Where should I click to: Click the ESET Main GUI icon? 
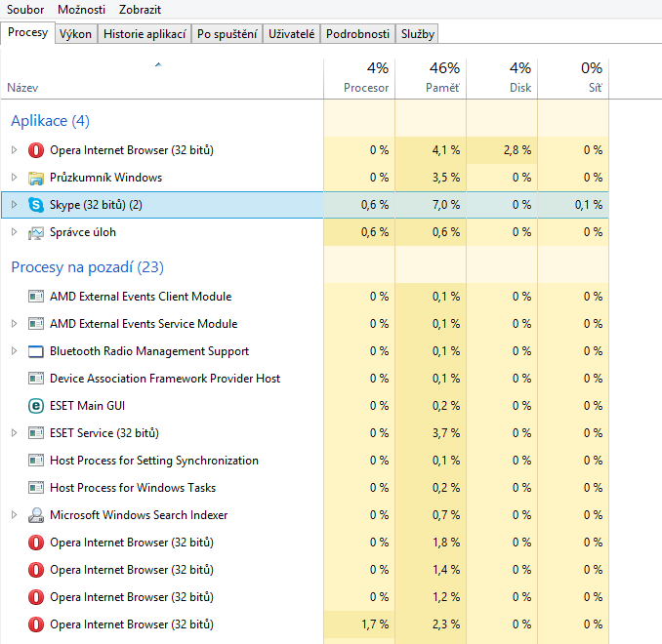pyautogui.click(x=36, y=406)
